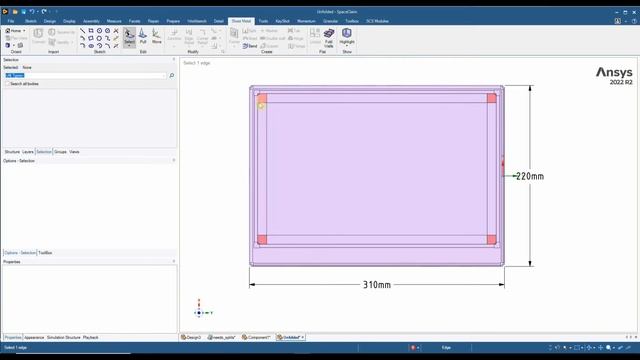Click the Open folder icon in title bar
The width and height of the screenshot is (640, 360).
(15, 12)
